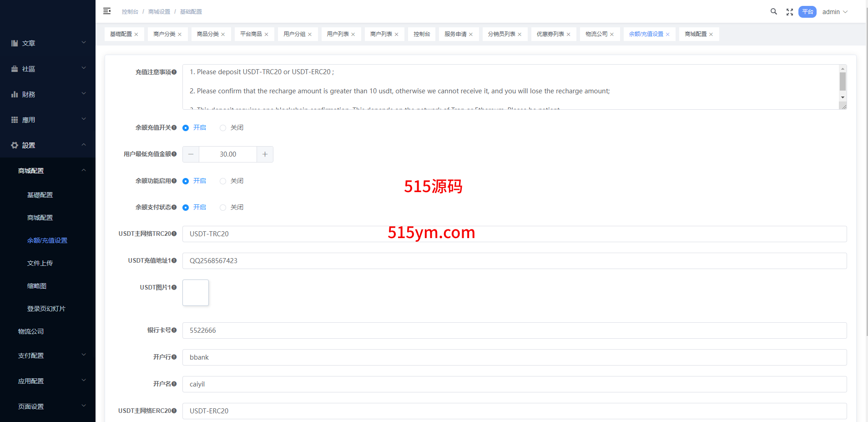
Task: Open 文件上传 in the sidebar
Action: tap(40, 263)
